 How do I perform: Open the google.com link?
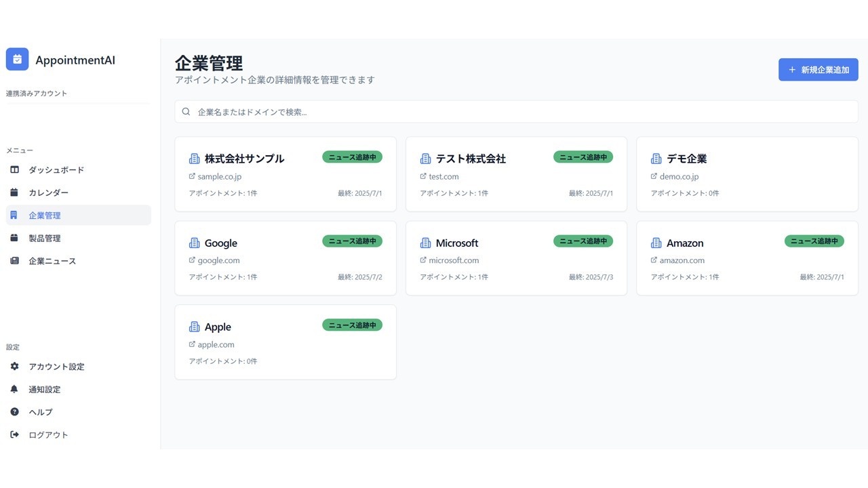[x=219, y=260]
